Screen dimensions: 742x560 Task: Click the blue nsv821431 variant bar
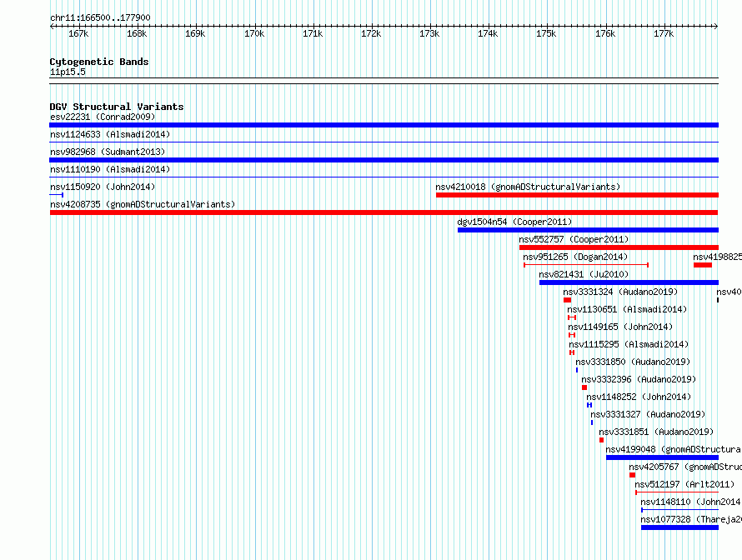(x=629, y=282)
